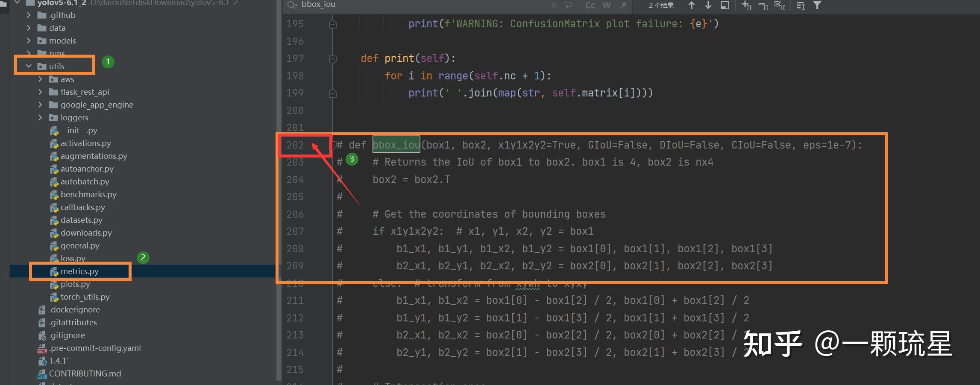Open activations.py file
The width and height of the screenshot is (980, 385).
point(86,143)
